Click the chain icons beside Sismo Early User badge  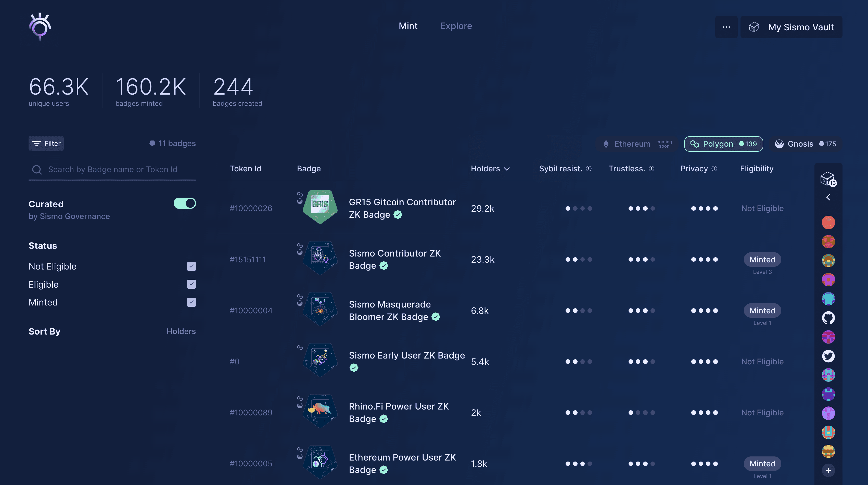[300, 347]
